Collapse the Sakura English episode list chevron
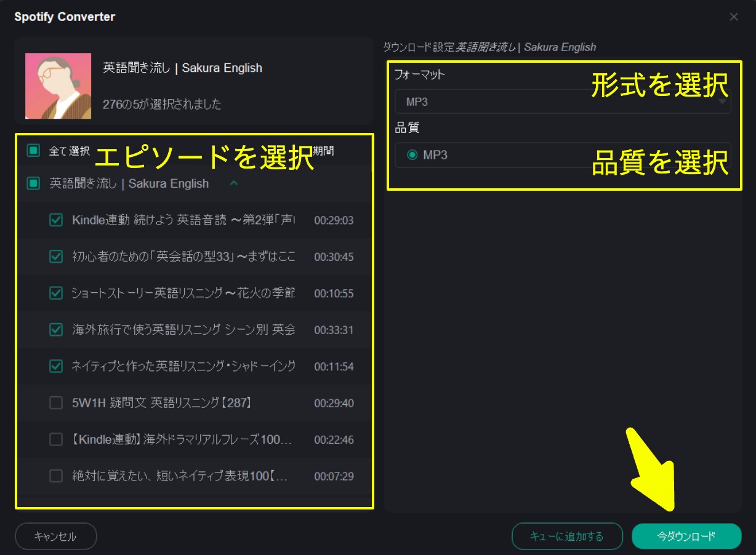 pyautogui.click(x=233, y=183)
